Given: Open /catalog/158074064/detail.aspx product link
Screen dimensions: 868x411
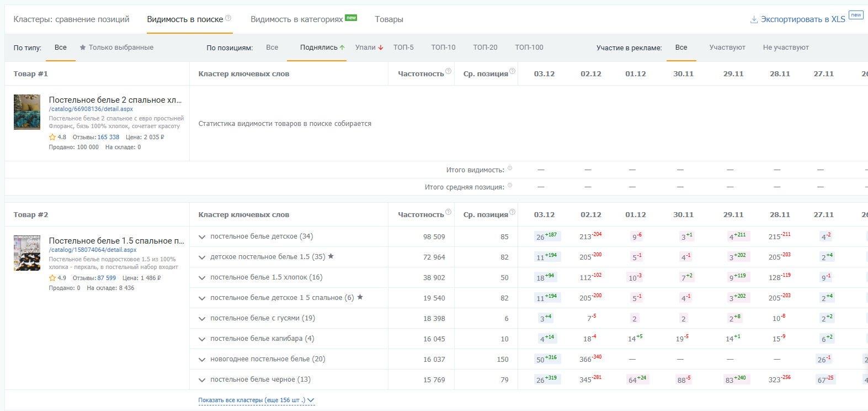Looking at the screenshot, I should [93, 250].
